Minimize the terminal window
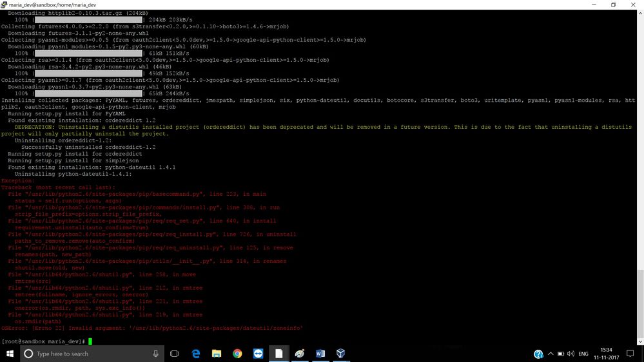Screen dimensions: 644x362 594,5
